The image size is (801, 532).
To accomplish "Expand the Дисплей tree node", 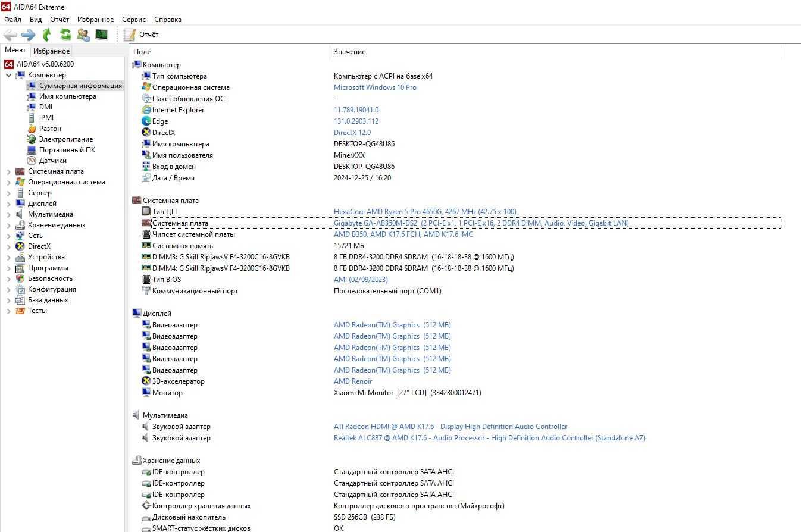I will click(x=8, y=204).
